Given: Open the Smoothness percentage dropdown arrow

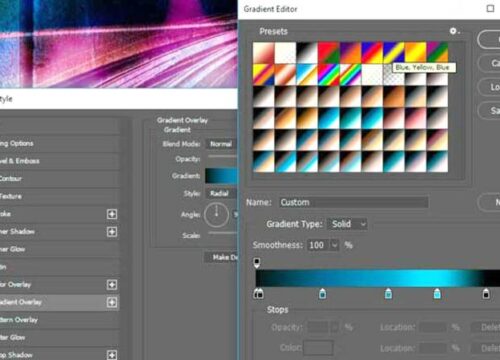Looking at the screenshot, I should pos(334,245).
